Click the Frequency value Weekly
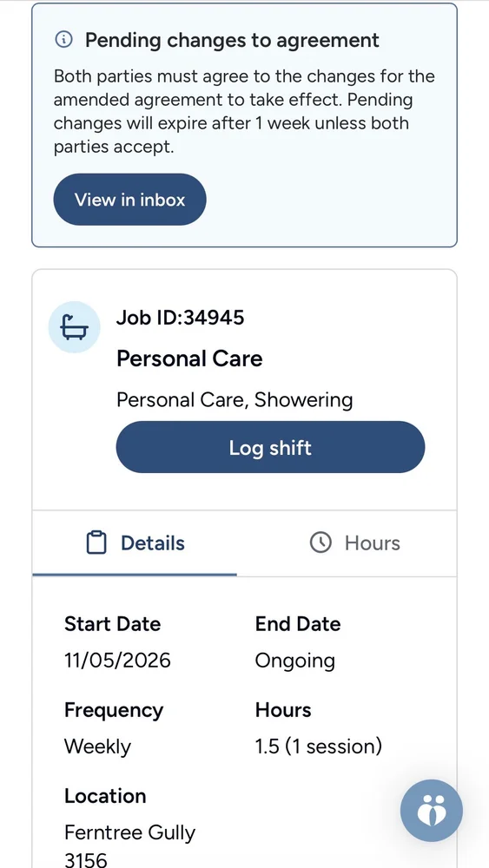This screenshot has height=868, width=489. pos(97,746)
